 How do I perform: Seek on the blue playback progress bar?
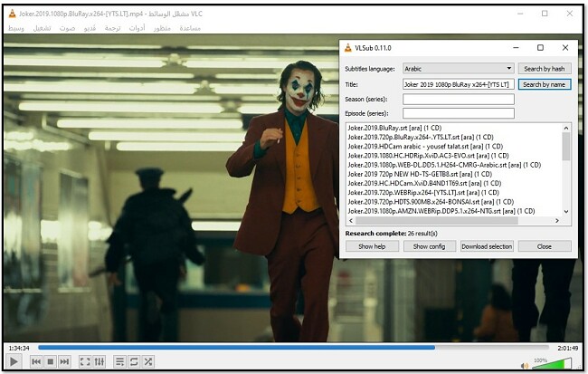coord(293,348)
